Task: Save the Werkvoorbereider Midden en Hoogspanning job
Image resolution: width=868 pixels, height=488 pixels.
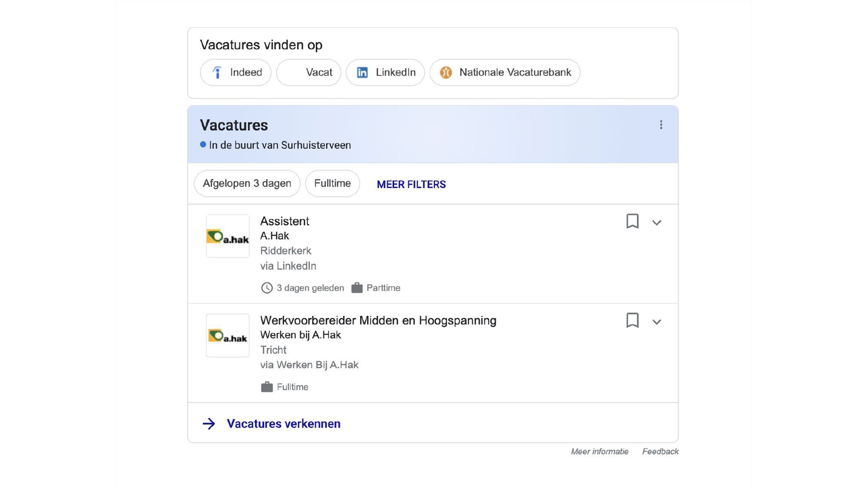Action: coord(632,320)
